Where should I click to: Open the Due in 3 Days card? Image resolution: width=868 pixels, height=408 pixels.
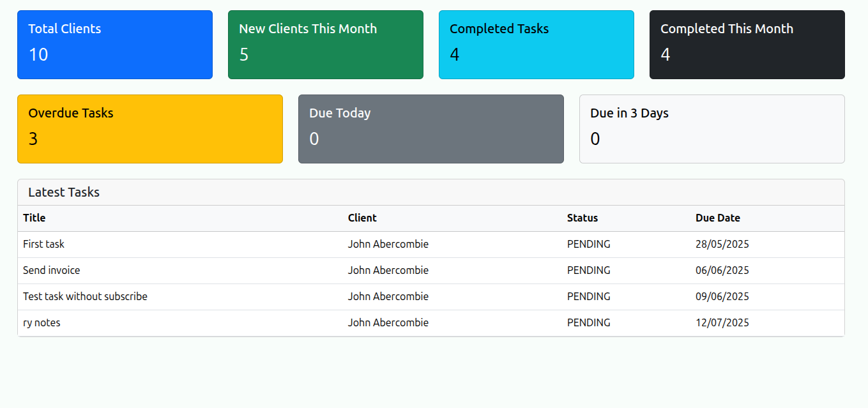(712, 128)
